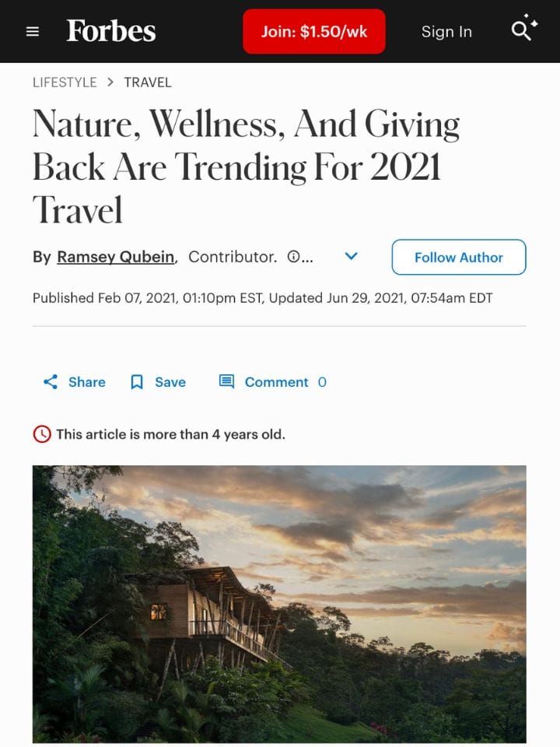Click Follow Author
This screenshot has width=560, height=747.
coord(459,257)
